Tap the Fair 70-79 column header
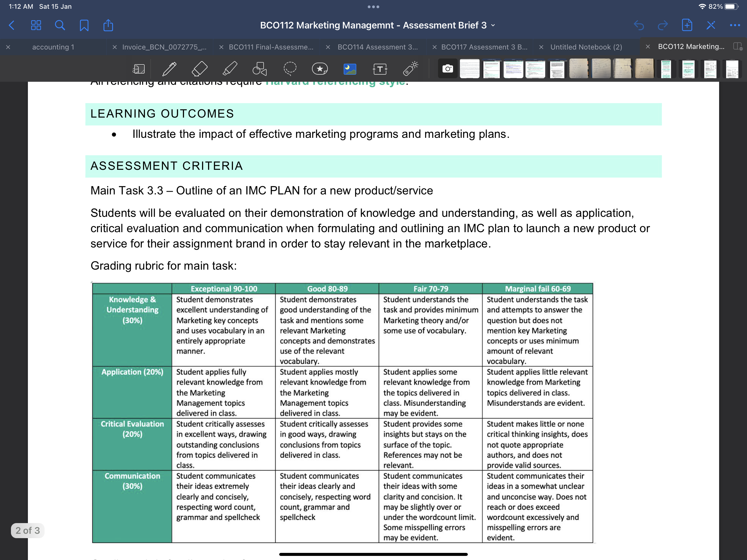The width and height of the screenshot is (747, 560). point(431,289)
